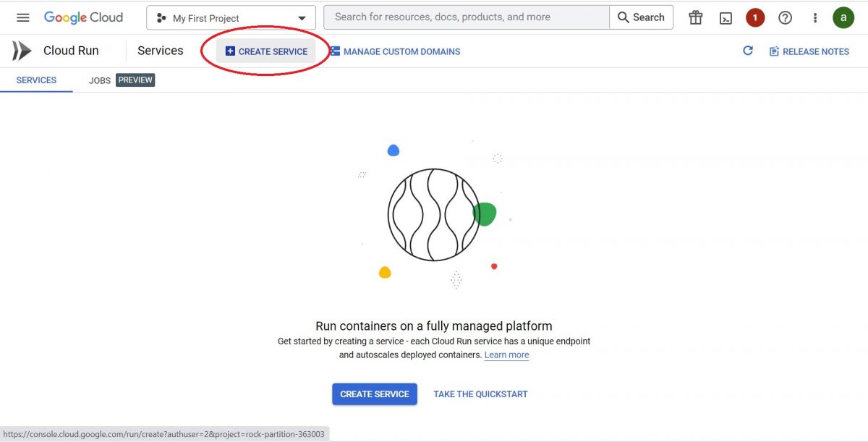
Task: Click Take the Quickstart
Action: click(480, 394)
